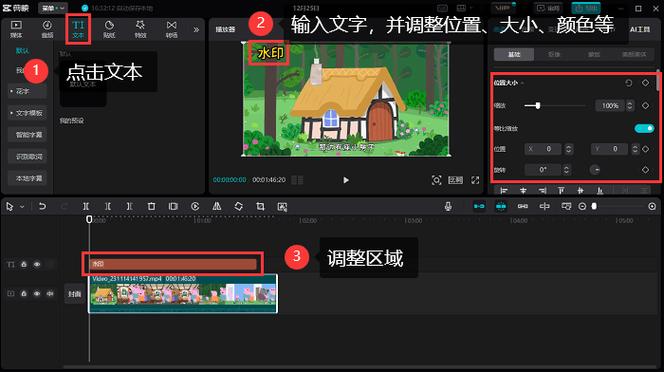Open the Transitions panel tab
Viewport: 664px width, 372px height.
click(x=172, y=29)
